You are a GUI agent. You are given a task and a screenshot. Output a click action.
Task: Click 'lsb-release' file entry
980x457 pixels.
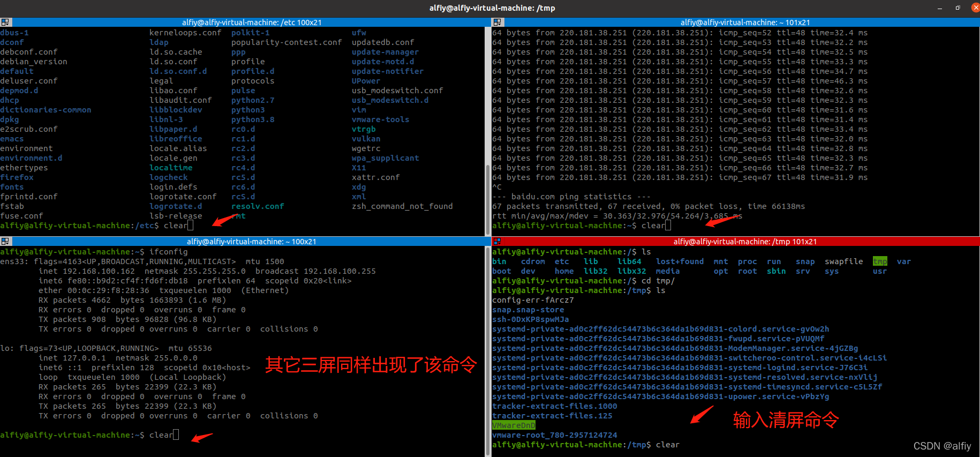coord(176,216)
